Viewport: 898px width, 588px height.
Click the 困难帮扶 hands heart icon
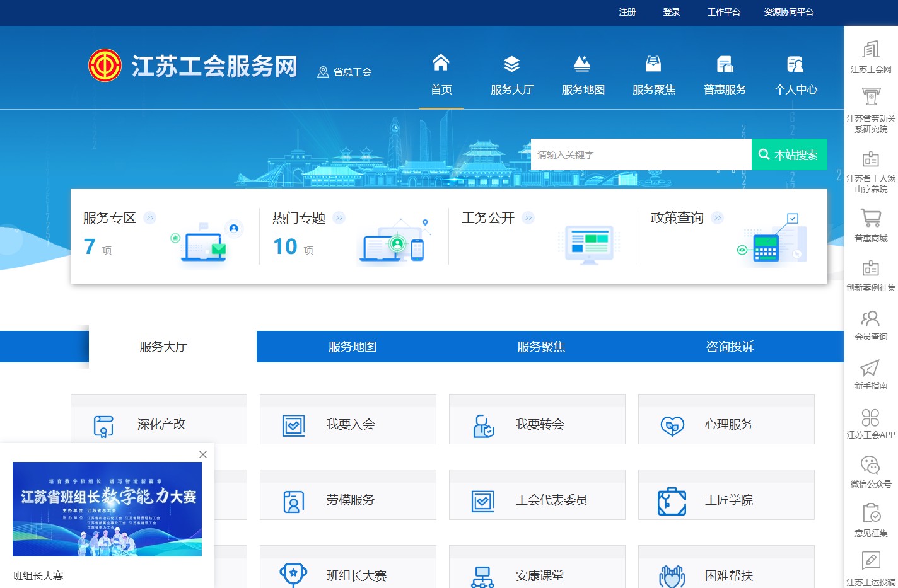(x=672, y=577)
